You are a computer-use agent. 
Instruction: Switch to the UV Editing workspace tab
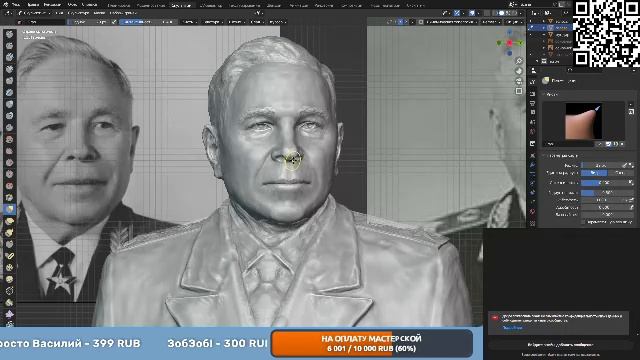click(210, 4)
